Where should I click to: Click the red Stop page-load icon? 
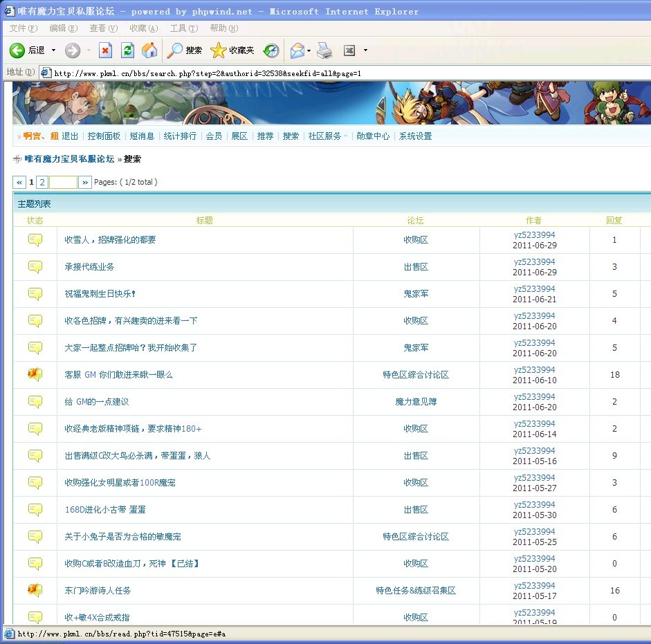pos(105,50)
